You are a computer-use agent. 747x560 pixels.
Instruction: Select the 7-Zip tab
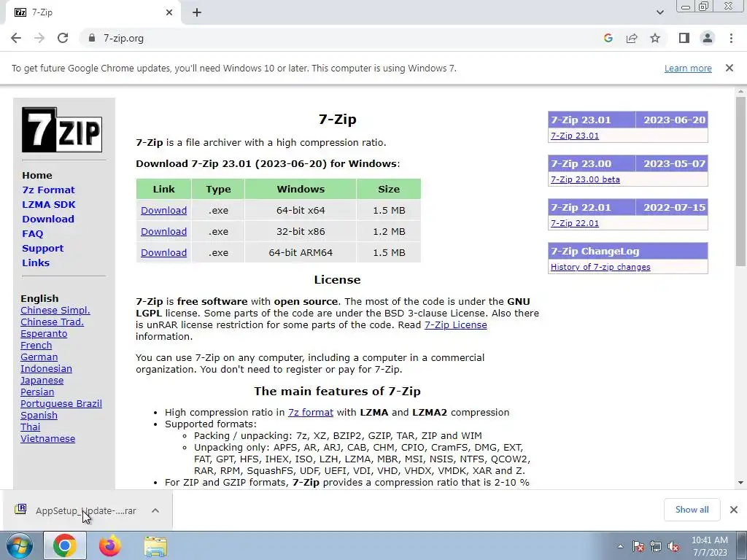point(93,12)
